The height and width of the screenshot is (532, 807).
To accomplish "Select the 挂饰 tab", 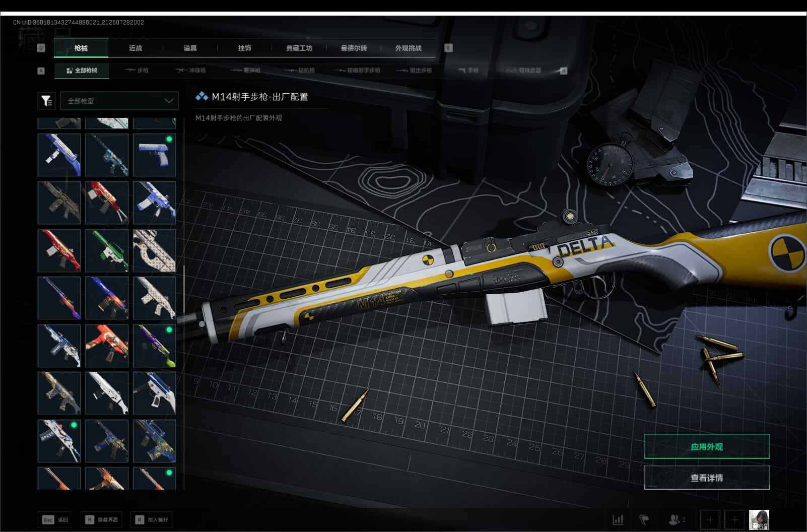I will [x=245, y=48].
